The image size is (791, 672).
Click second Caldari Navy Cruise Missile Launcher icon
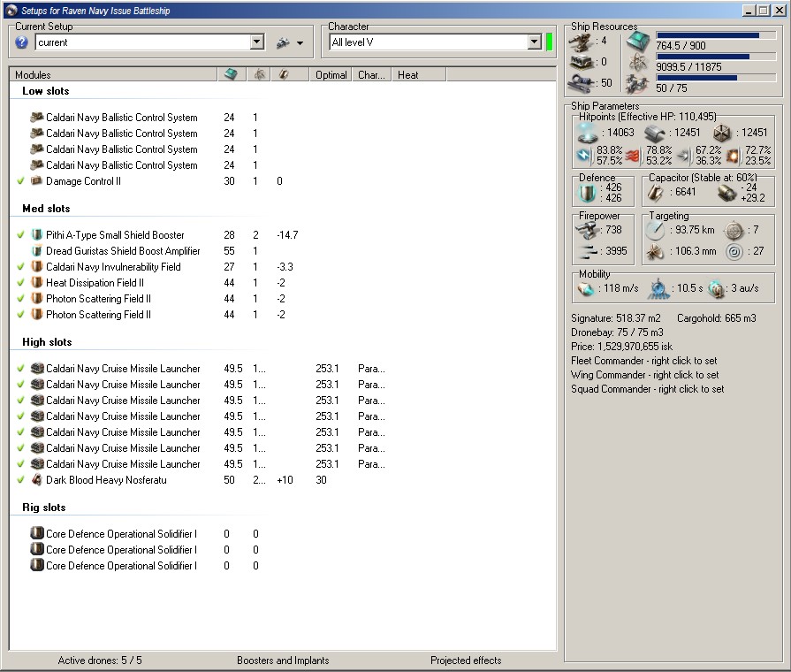[x=37, y=385]
